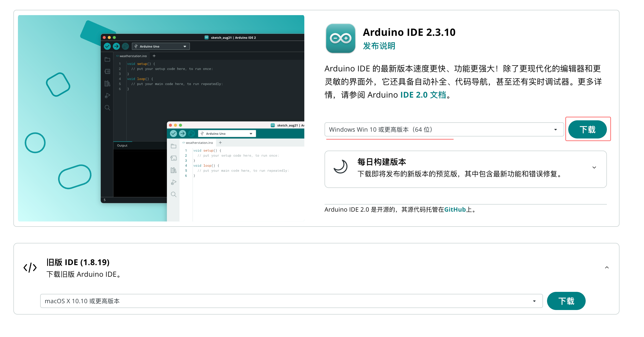Select weatherstation.ino tab in light IDE
644x337 pixels.
coord(198,143)
